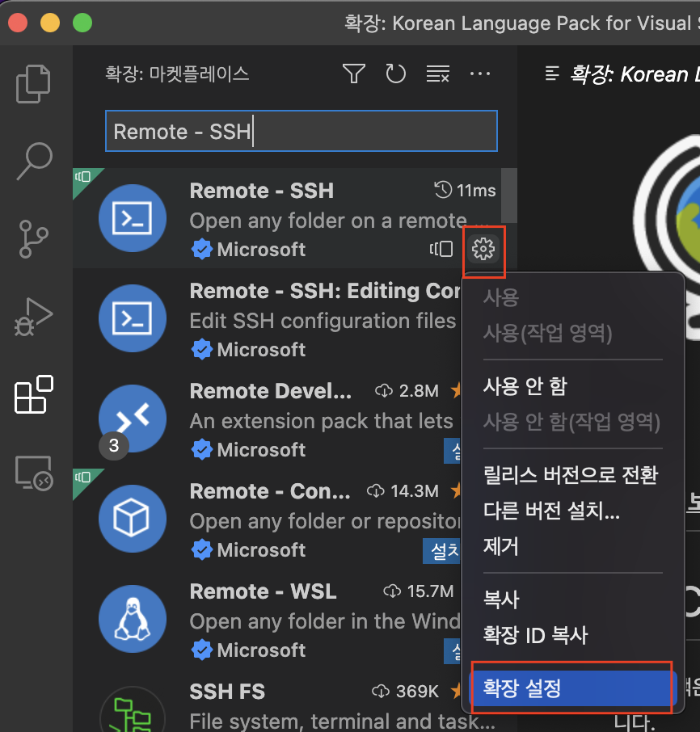700x732 pixels.
Task: Refresh the extensions list
Action: coord(395,74)
